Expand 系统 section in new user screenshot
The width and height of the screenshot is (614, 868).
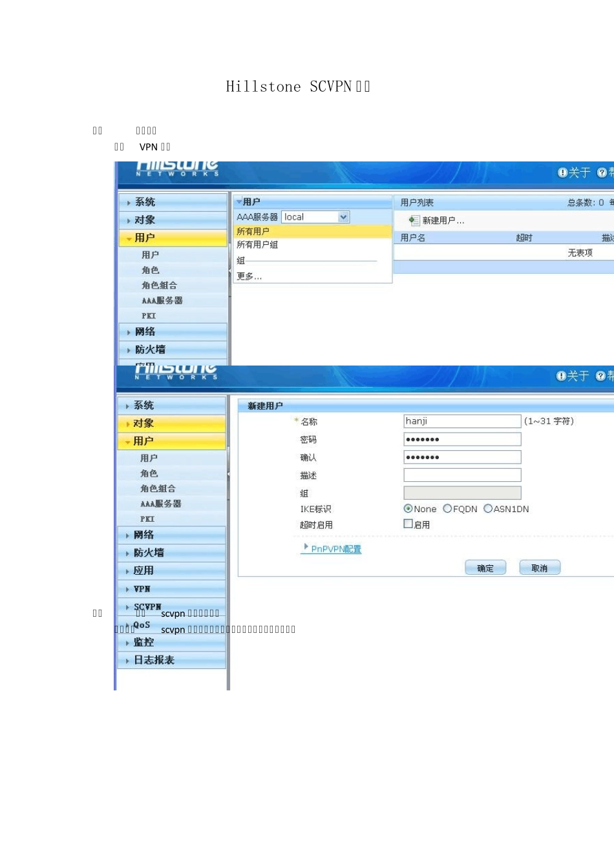(x=172, y=406)
